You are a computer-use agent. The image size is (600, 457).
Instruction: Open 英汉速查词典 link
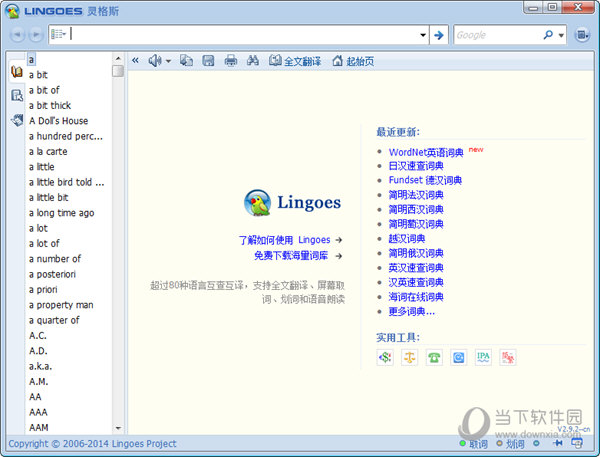pyautogui.click(x=416, y=268)
